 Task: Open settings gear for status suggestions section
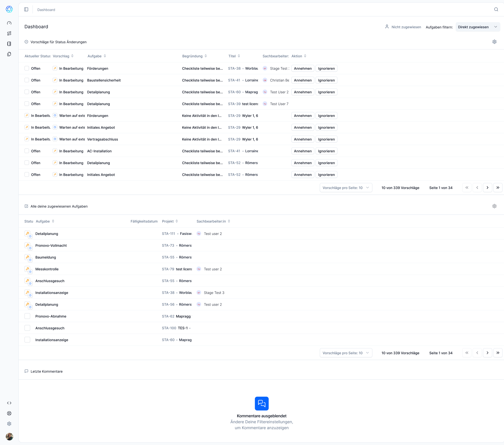pyautogui.click(x=494, y=42)
